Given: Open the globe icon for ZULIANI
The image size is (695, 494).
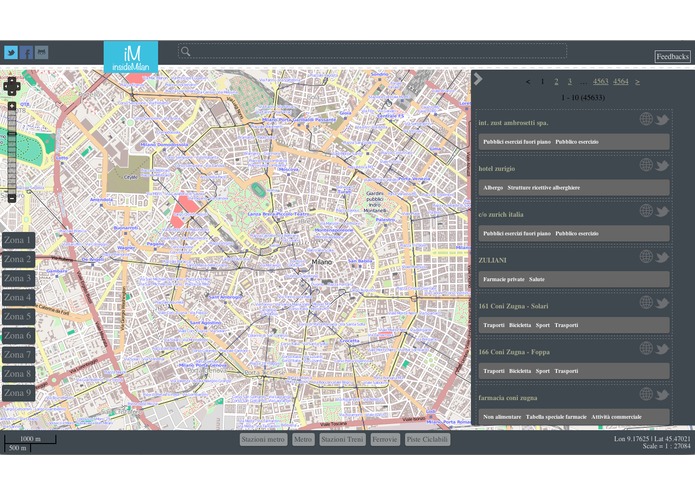Looking at the screenshot, I should pyautogui.click(x=646, y=257).
